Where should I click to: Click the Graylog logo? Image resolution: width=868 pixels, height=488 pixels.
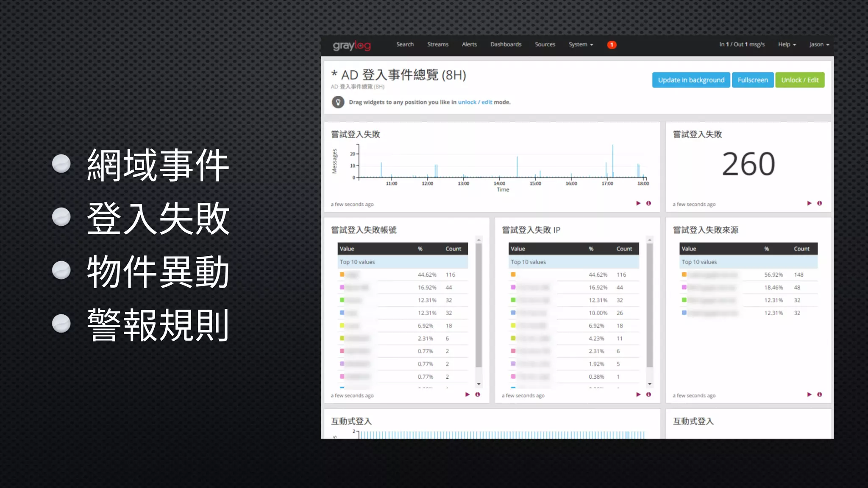351,45
